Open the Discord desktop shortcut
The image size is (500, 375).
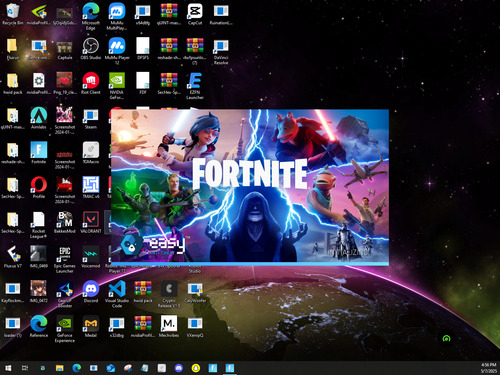91,291
